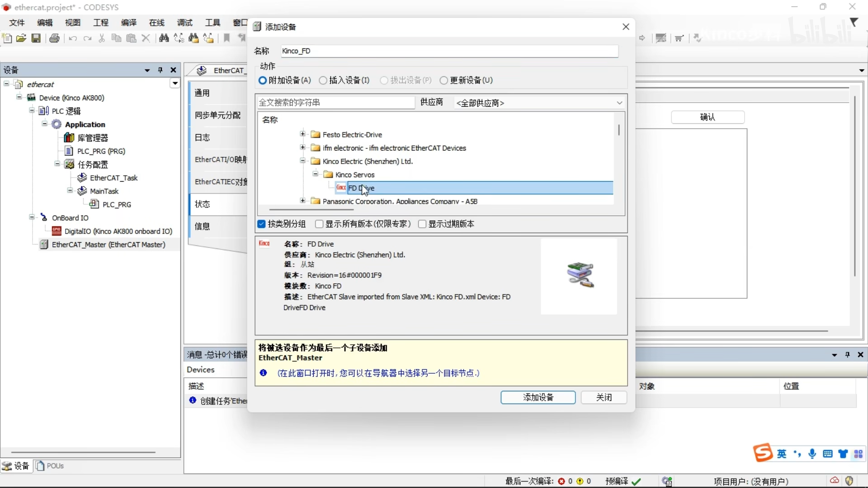Click the Replace in Files icon
The image size is (868, 488).
click(208, 38)
